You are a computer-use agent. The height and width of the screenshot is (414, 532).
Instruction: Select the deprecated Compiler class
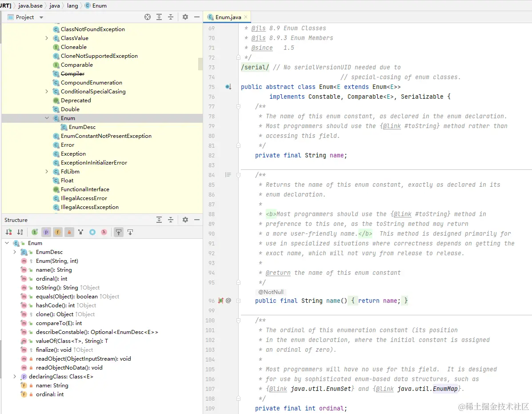(x=72, y=74)
